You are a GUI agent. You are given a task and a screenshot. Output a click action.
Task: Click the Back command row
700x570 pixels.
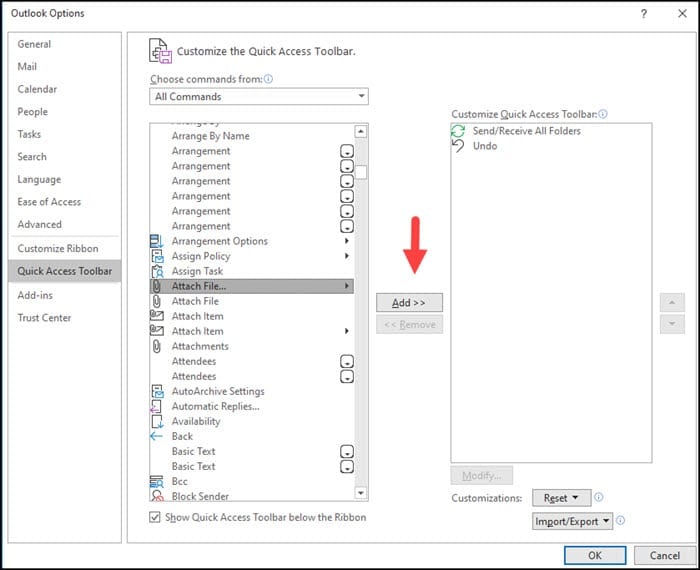(252, 437)
